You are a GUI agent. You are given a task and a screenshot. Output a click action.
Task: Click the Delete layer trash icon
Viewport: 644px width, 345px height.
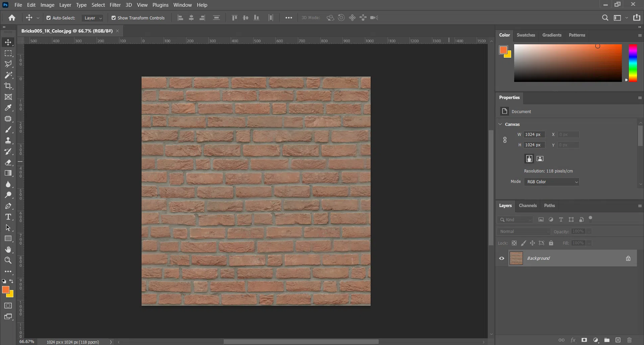(x=629, y=340)
